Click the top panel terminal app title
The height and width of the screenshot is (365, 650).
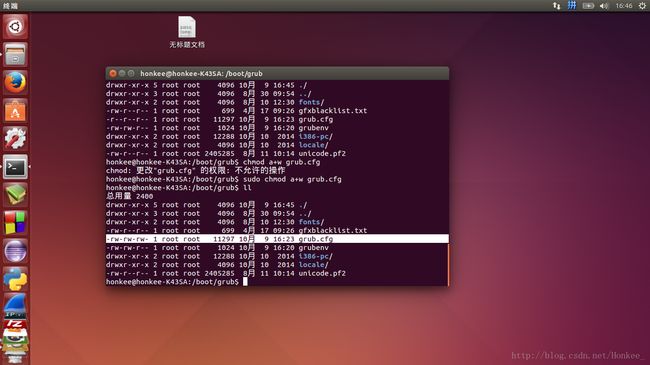click(x=10, y=6)
